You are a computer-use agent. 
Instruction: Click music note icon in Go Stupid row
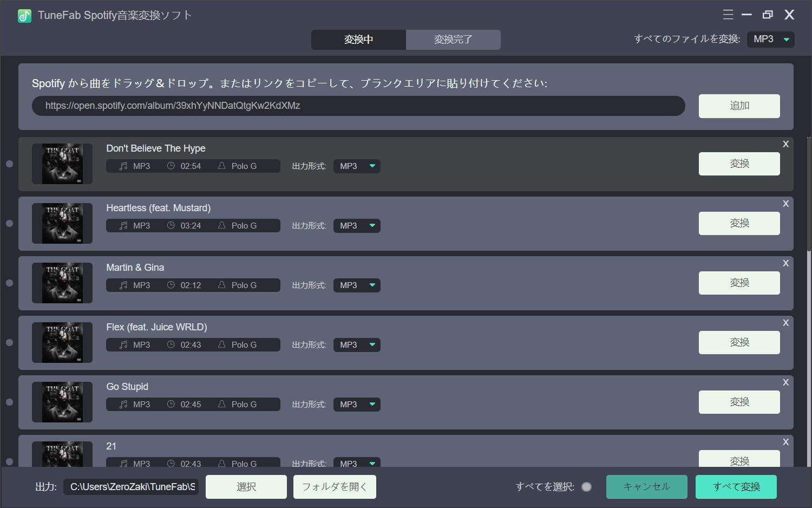tap(123, 405)
